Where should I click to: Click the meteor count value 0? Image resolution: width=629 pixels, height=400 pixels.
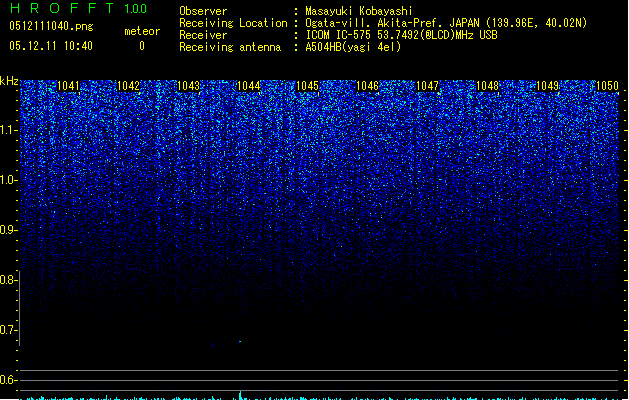tap(142, 46)
